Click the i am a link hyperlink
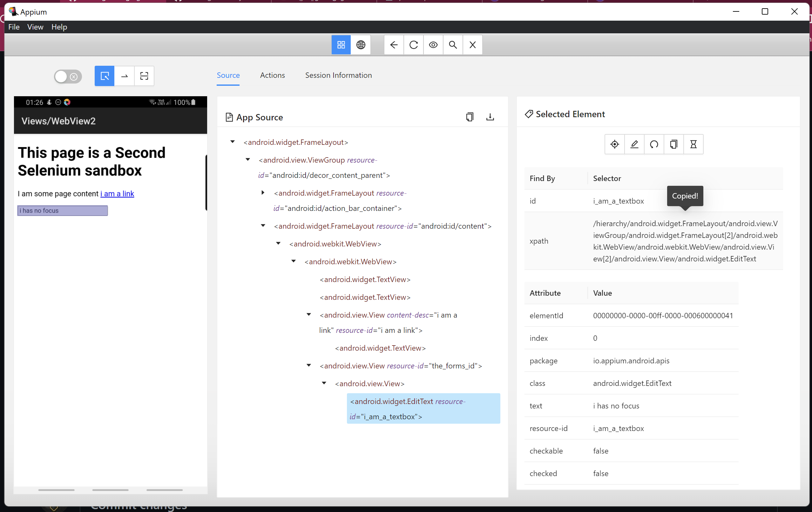812x512 pixels. pyautogui.click(x=117, y=194)
